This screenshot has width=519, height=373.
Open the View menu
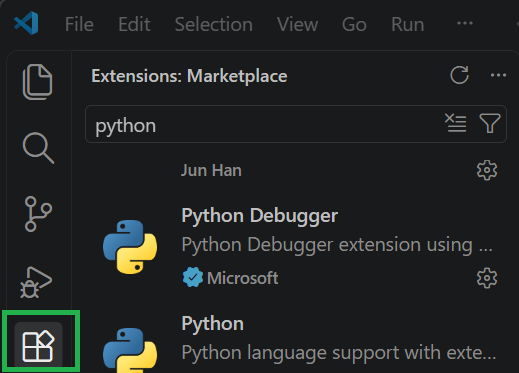[297, 24]
